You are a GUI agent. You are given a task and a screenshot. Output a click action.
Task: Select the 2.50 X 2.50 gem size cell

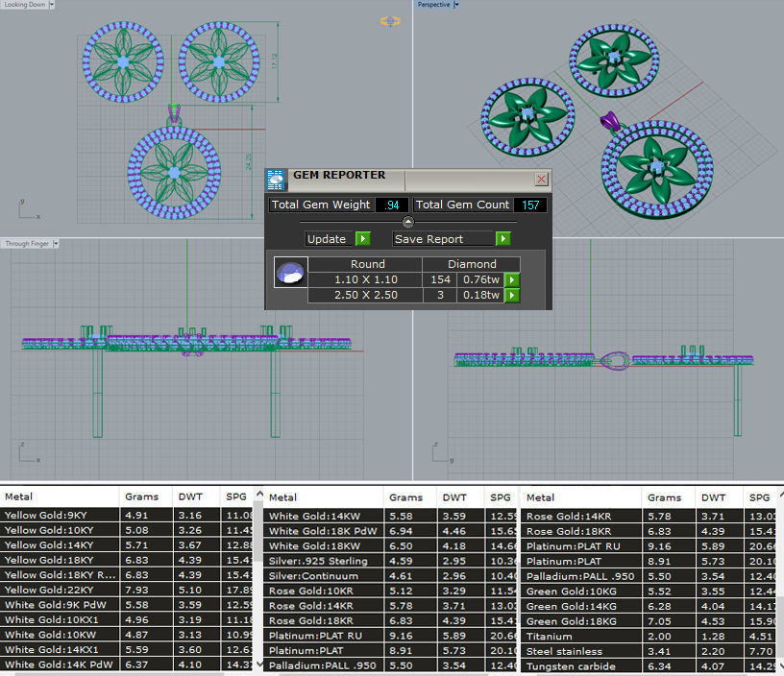(365, 296)
